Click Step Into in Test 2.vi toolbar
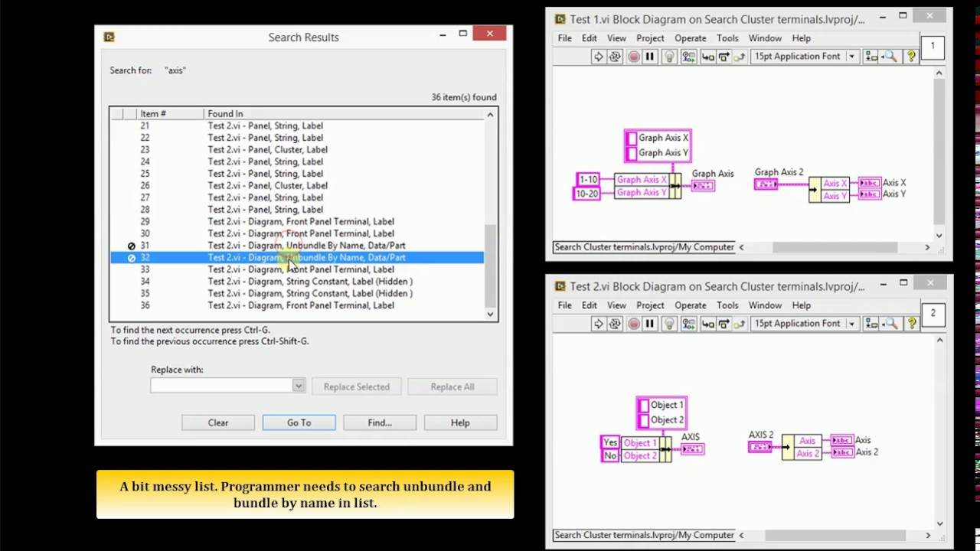The image size is (980, 551). [x=707, y=324]
